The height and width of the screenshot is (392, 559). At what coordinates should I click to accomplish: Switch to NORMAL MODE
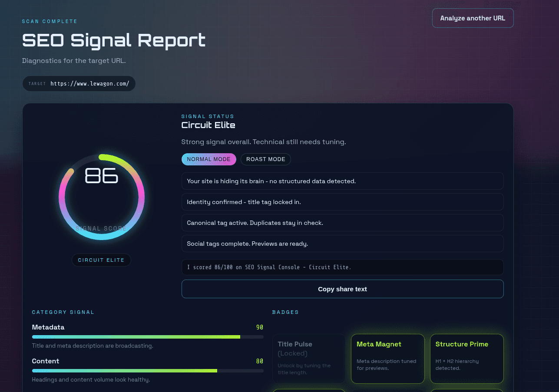(x=208, y=159)
